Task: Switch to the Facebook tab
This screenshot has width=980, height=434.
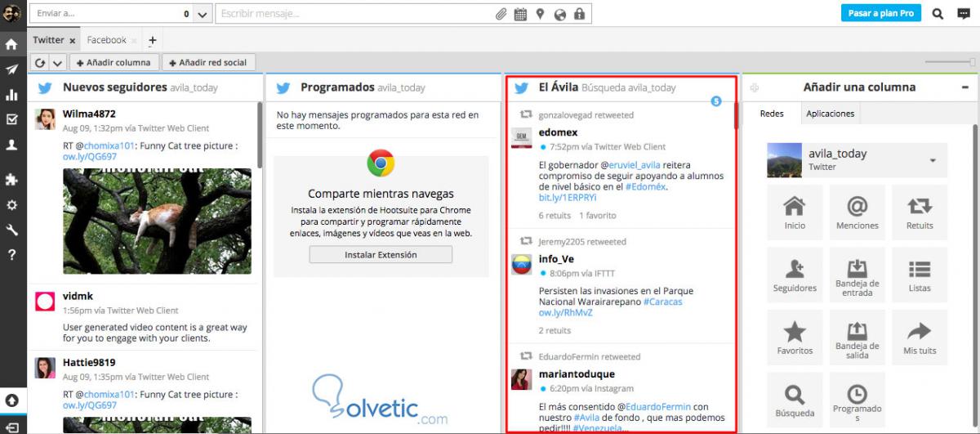Action: (x=107, y=40)
